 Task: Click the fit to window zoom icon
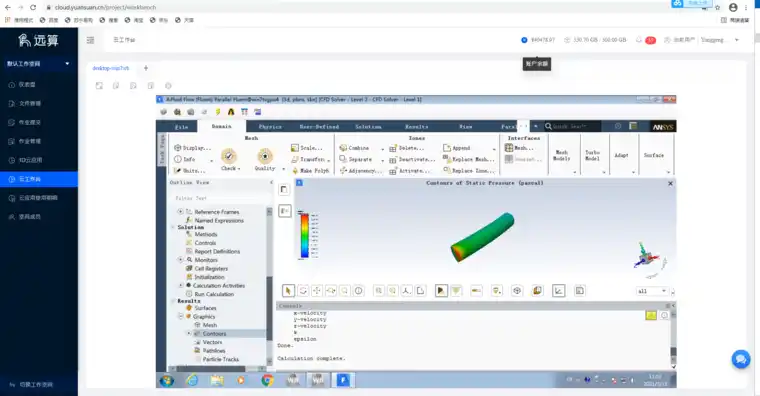(x=379, y=291)
